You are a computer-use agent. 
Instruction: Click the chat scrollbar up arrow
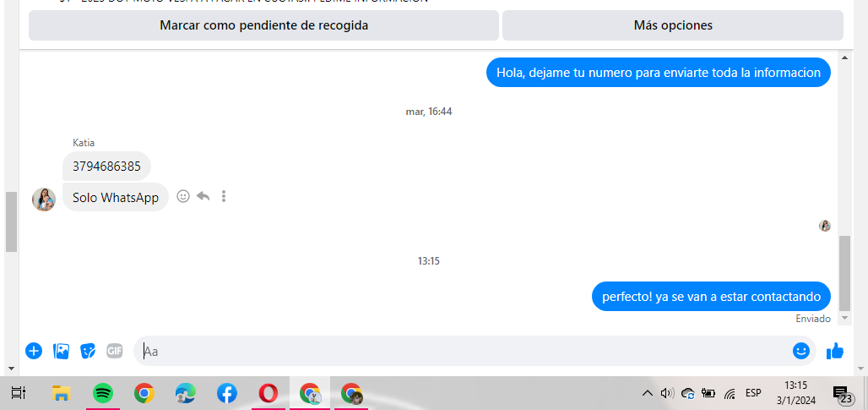[844, 57]
